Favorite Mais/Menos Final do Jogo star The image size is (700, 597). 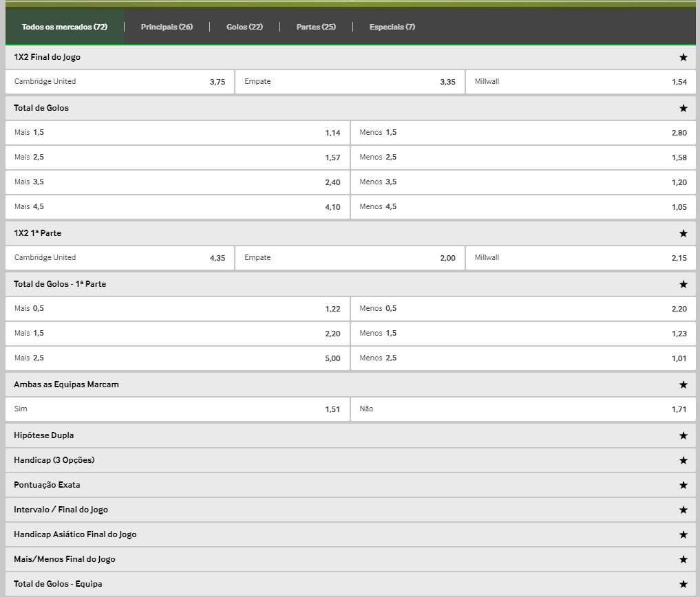[x=683, y=560]
